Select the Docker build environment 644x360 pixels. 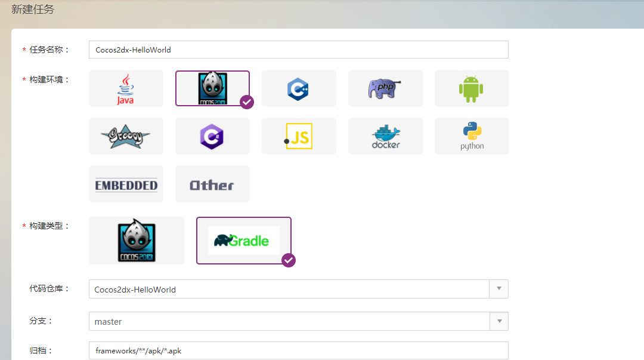click(385, 136)
